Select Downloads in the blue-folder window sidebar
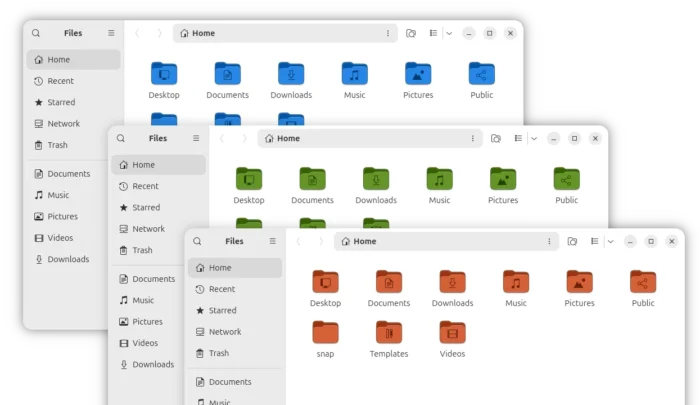Screen dimensions: 700x405 [x=67, y=259]
